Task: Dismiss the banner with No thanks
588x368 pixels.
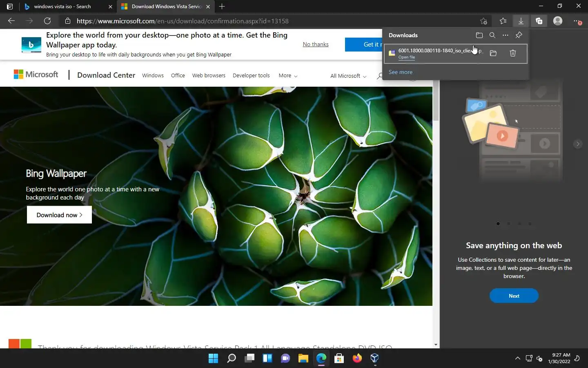Action: (316, 44)
